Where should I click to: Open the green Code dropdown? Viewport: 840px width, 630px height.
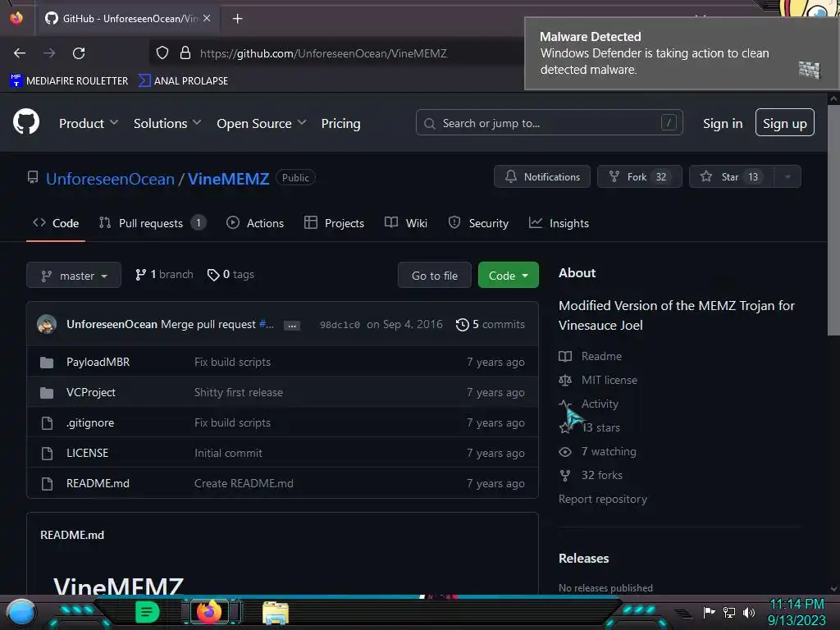tap(509, 276)
